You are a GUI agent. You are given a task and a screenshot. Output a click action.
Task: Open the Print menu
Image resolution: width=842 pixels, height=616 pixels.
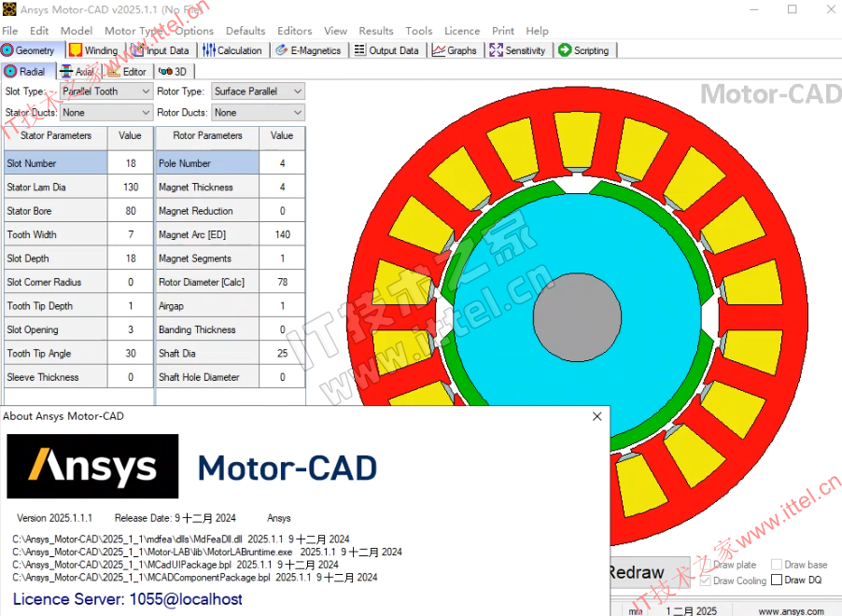502,31
